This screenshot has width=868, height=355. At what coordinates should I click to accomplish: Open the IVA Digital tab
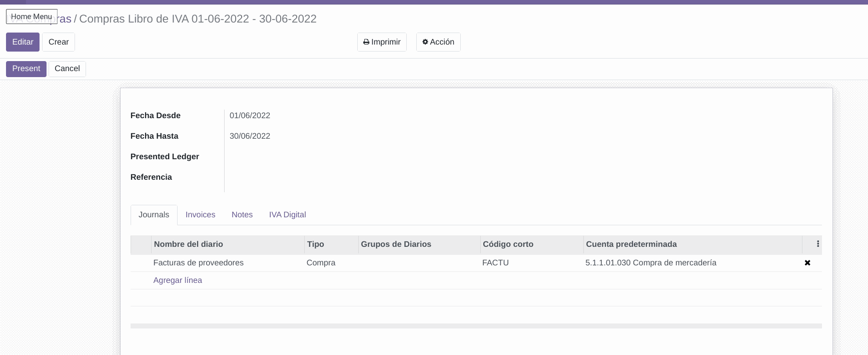coord(287,215)
